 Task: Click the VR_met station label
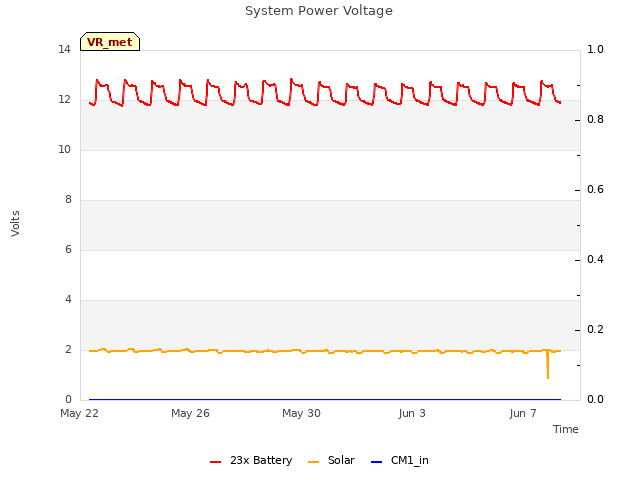point(110,42)
